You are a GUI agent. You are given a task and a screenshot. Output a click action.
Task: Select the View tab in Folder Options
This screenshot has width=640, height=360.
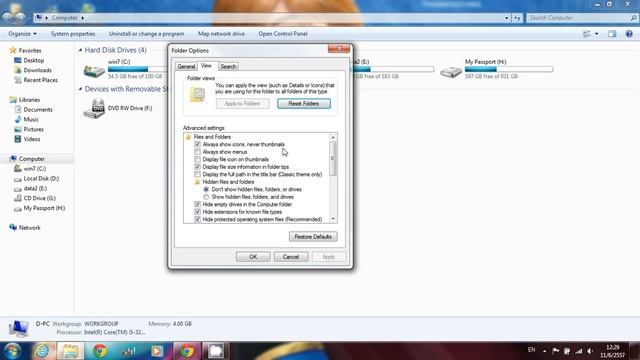tap(207, 66)
